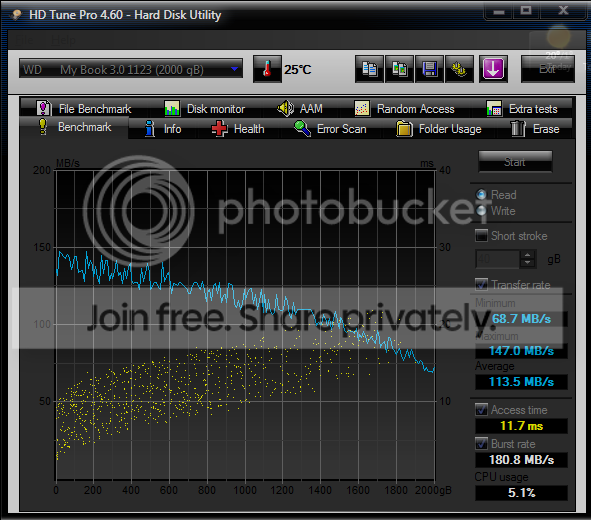Maximize the HD Tune window
591x520 pixels.
526,11
